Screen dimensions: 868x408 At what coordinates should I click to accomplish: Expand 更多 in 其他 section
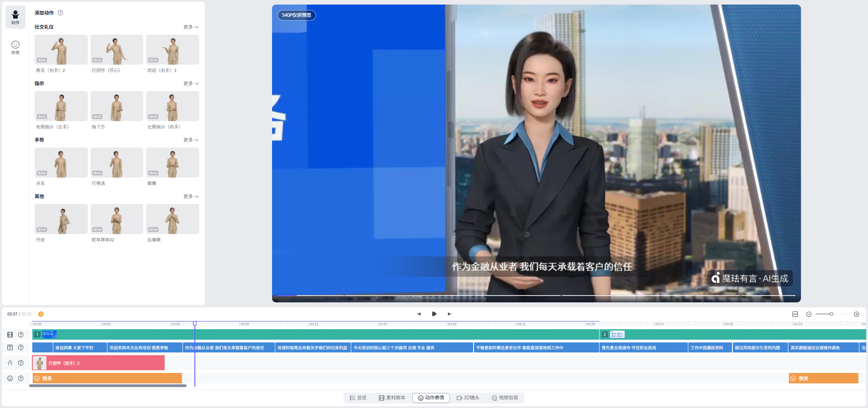tap(191, 197)
